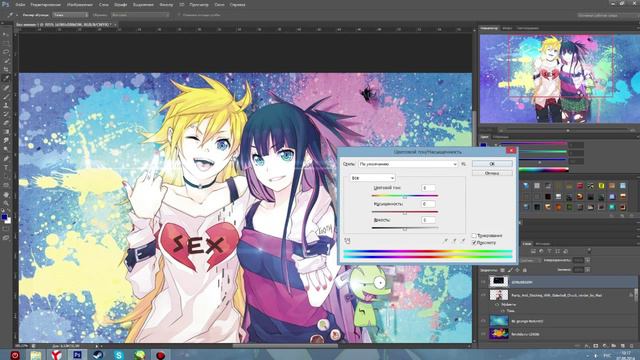Select the Eraser tool
Image resolution: width=640 pixels, height=360 pixels.
6,123
